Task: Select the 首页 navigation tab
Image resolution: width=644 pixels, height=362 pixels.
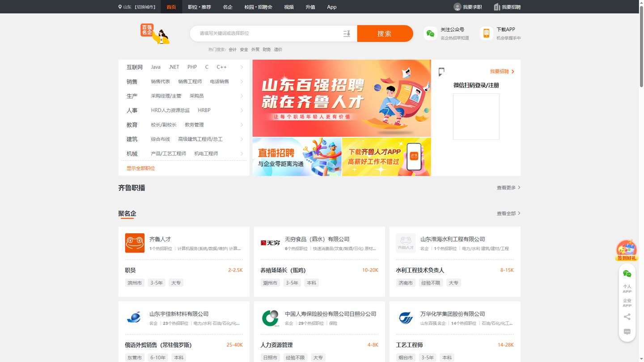Action: point(171,7)
